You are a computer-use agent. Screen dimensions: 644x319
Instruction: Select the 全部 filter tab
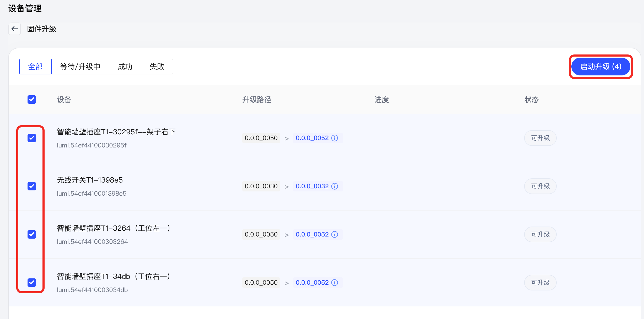click(x=35, y=67)
